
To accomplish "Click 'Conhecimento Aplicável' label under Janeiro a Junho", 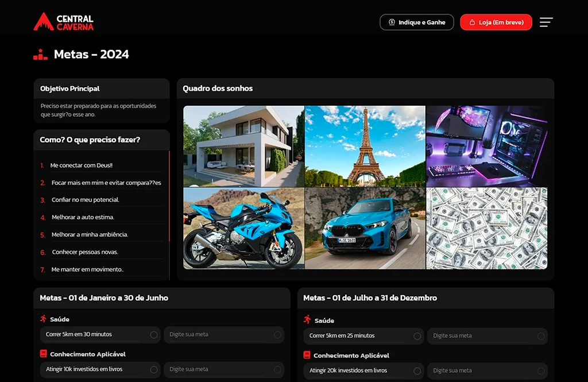I will [x=88, y=354].
